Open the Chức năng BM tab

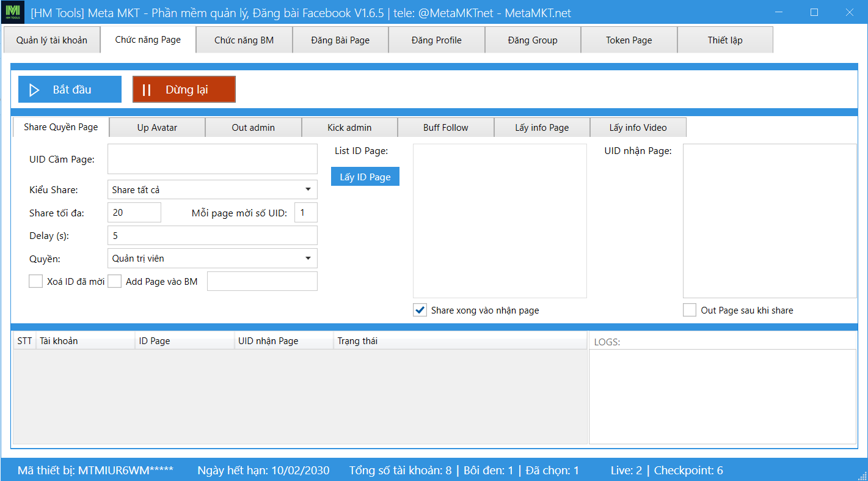[x=244, y=40]
